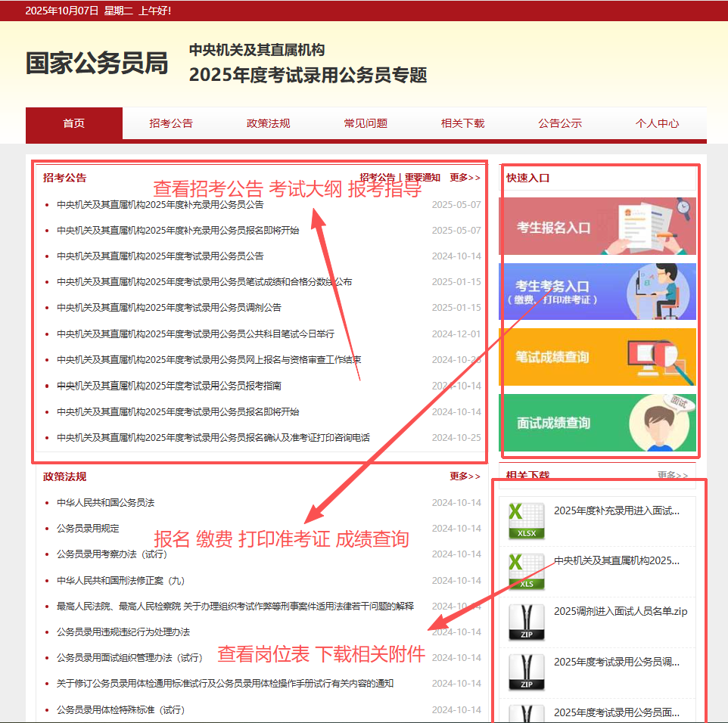The width and height of the screenshot is (728, 723).
Task: Open the 考生报名入口 banner
Action: point(597,226)
